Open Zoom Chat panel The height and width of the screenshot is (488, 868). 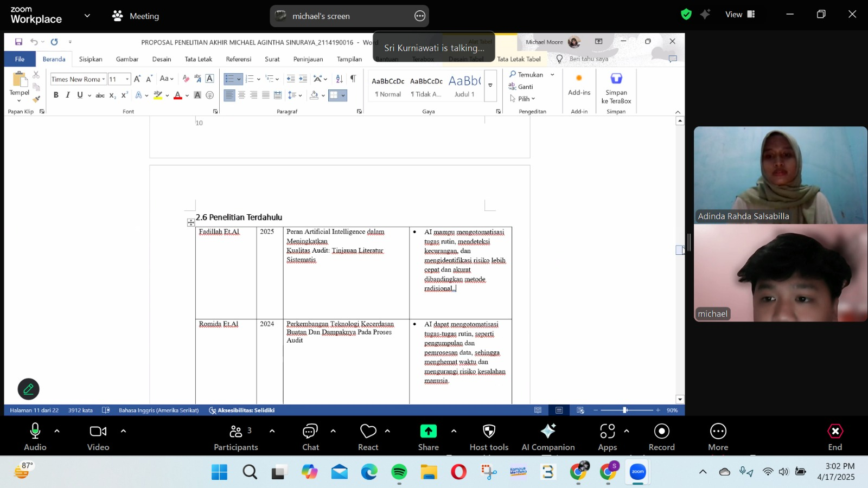click(x=310, y=437)
